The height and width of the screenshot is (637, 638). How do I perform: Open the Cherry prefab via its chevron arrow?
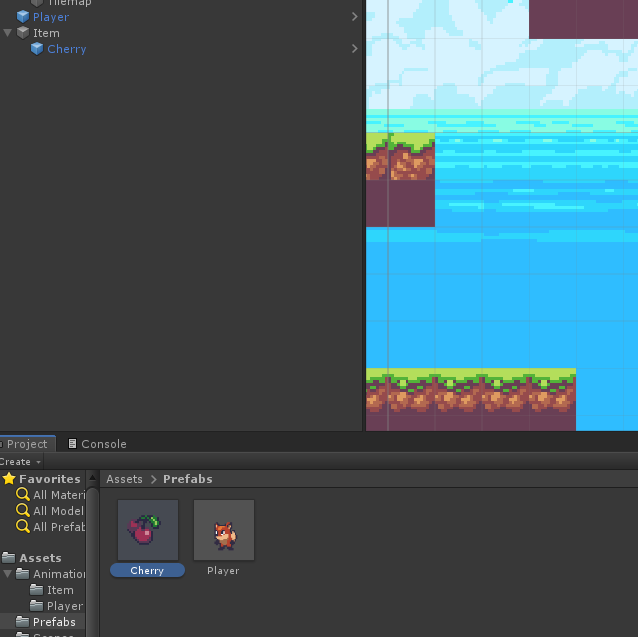click(354, 49)
